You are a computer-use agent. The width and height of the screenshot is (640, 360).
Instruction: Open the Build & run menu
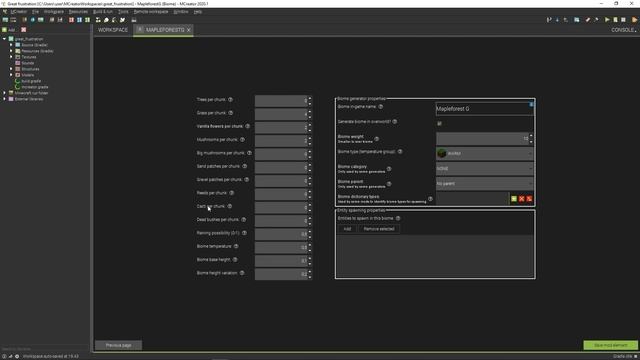(x=103, y=12)
